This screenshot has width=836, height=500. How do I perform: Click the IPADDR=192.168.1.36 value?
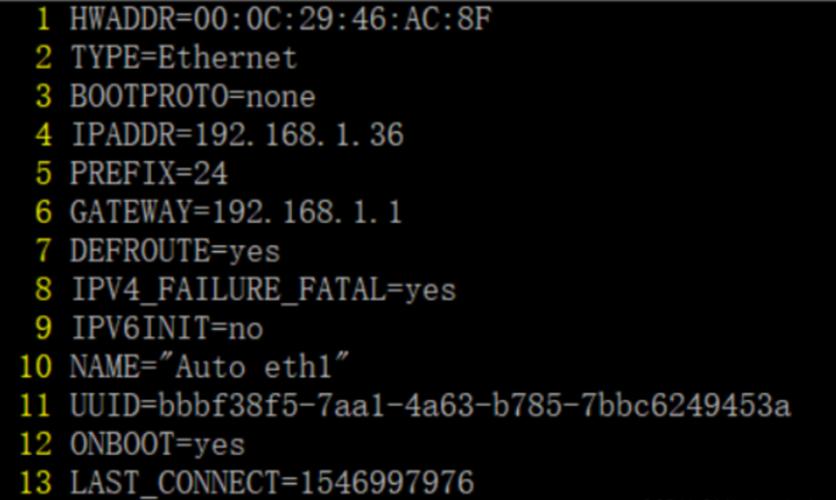pos(237,135)
